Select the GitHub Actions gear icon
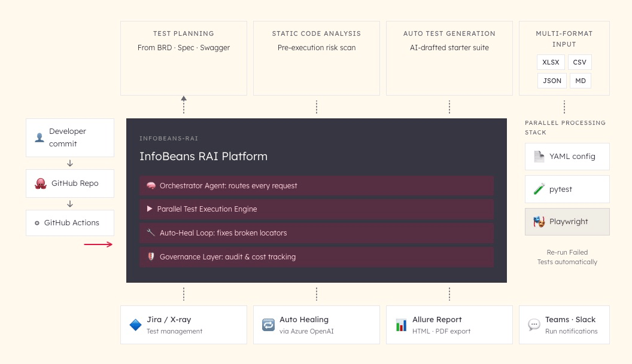Screen dimensions: 632x364 38,223
